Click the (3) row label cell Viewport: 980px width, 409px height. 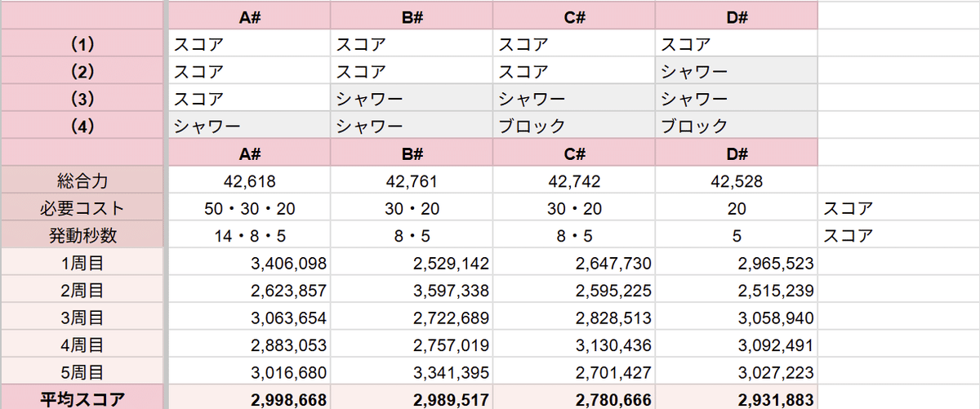coord(82,98)
